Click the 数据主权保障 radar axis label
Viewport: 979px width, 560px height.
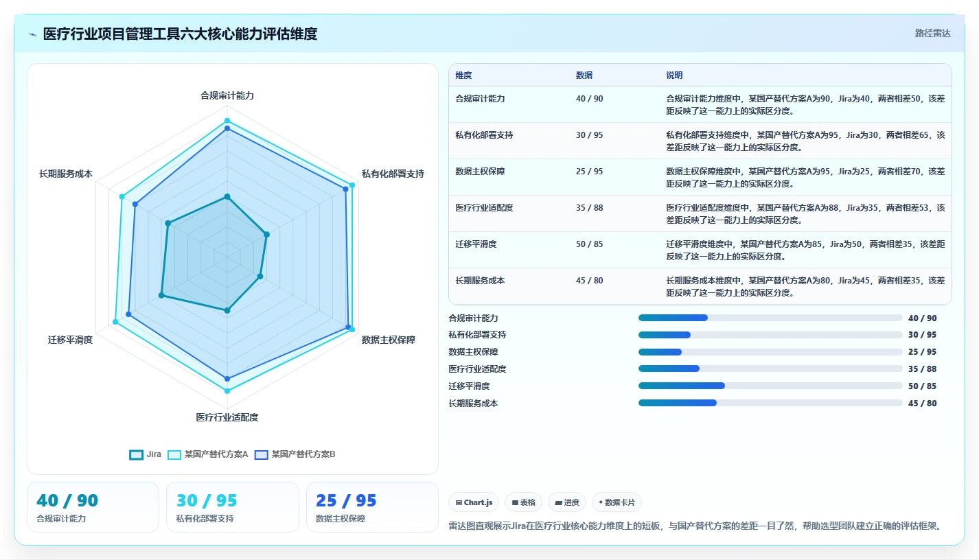pos(389,340)
